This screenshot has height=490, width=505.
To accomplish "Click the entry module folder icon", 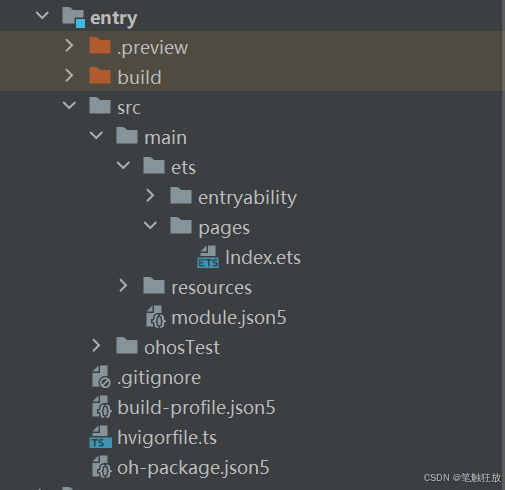I will [73, 17].
